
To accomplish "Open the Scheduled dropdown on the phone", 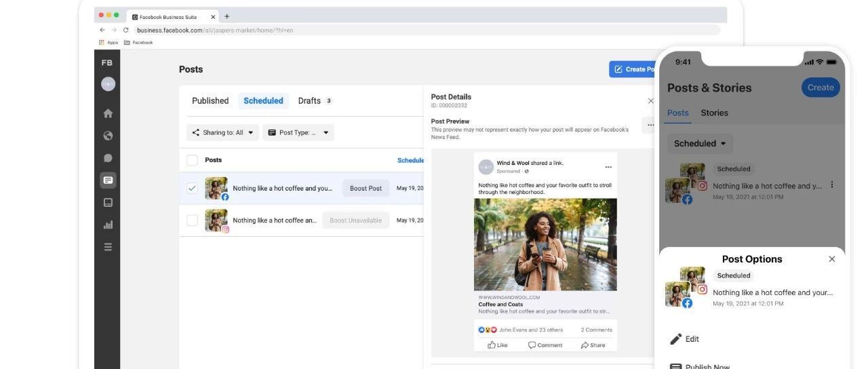I will tap(700, 143).
